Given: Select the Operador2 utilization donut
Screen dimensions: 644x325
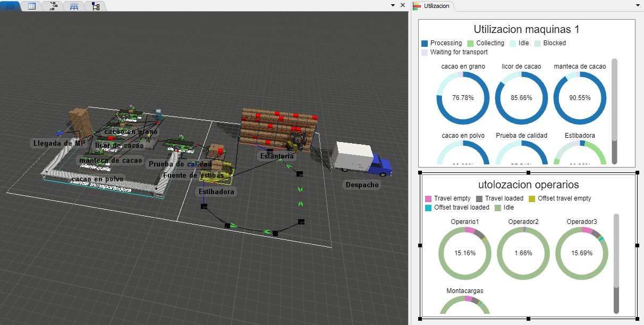Looking at the screenshot, I should point(523,253).
